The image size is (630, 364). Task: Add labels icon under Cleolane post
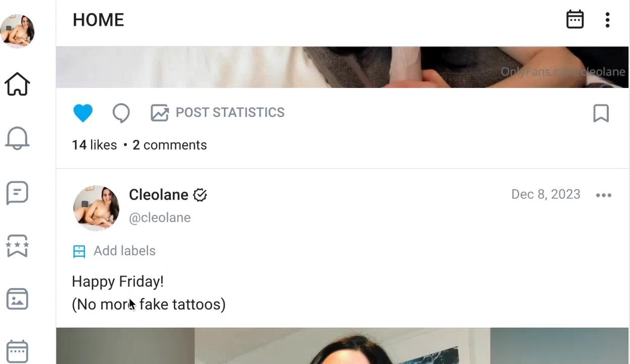pyautogui.click(x=79, y=251)
